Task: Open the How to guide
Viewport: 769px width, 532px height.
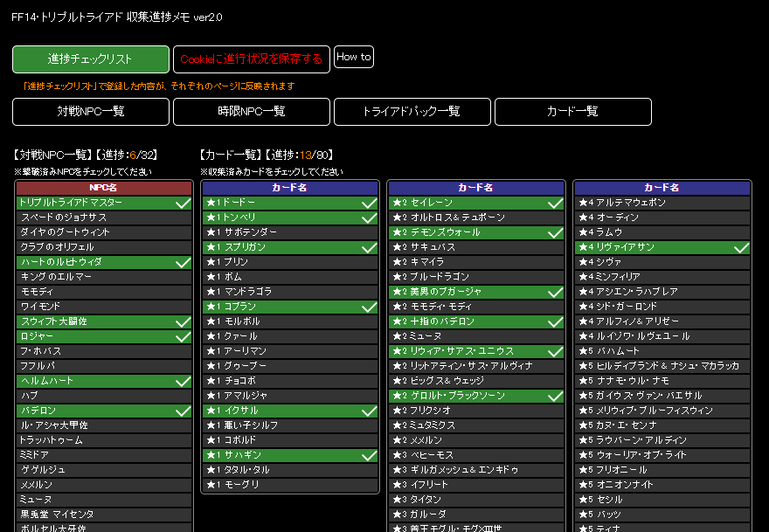Action: (353, 57)
